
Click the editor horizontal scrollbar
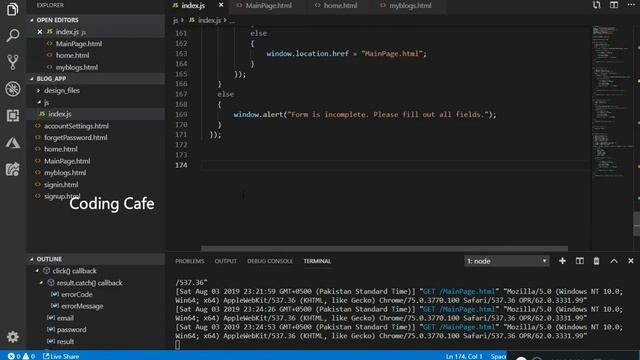pyautogui.click(x=384, y=248)
